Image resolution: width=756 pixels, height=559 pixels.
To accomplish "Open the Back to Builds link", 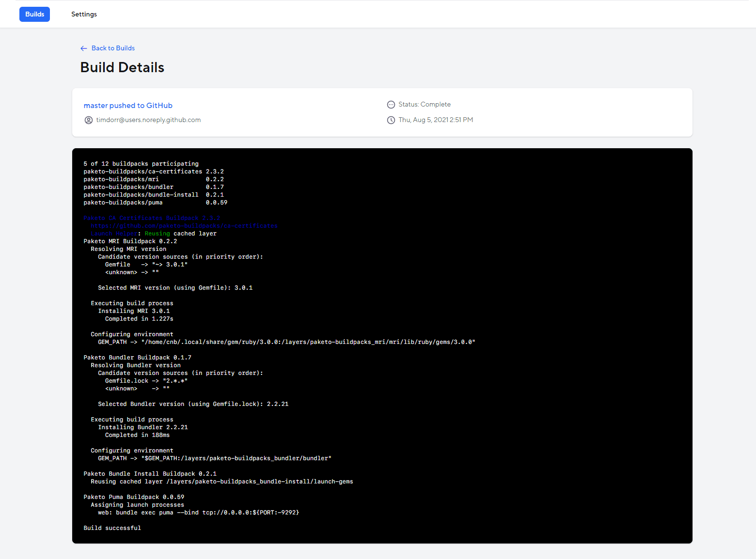I will (113, 48).
